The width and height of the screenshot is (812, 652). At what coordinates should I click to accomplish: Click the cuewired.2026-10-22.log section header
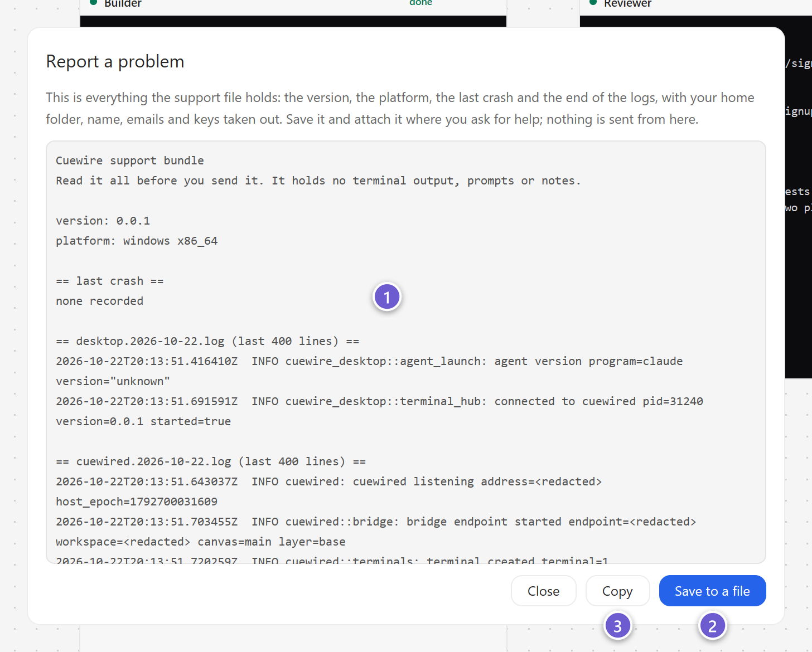[x=211, y=461]
